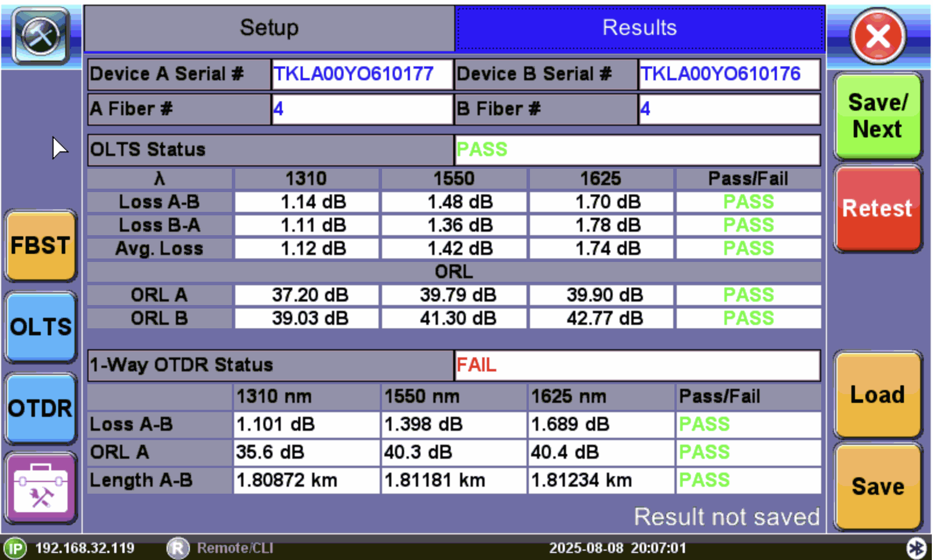The image size is (933, 560).
Task: Click the red X close icon
Action: pyautogui.click(x=878, y=37)
